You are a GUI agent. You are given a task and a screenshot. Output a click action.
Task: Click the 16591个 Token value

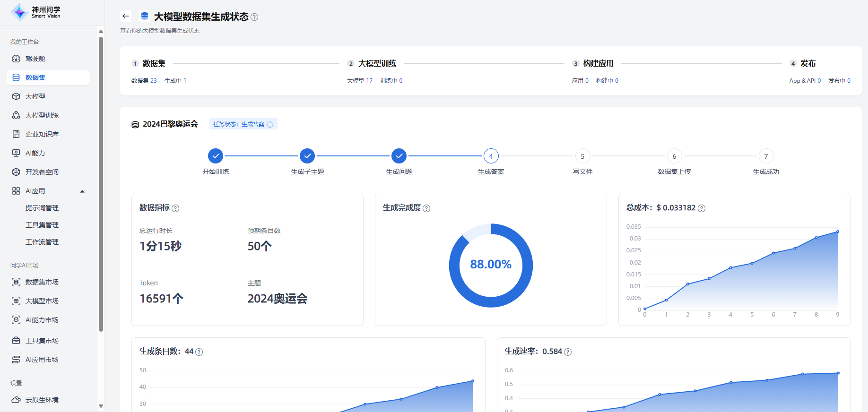point(161,299)
